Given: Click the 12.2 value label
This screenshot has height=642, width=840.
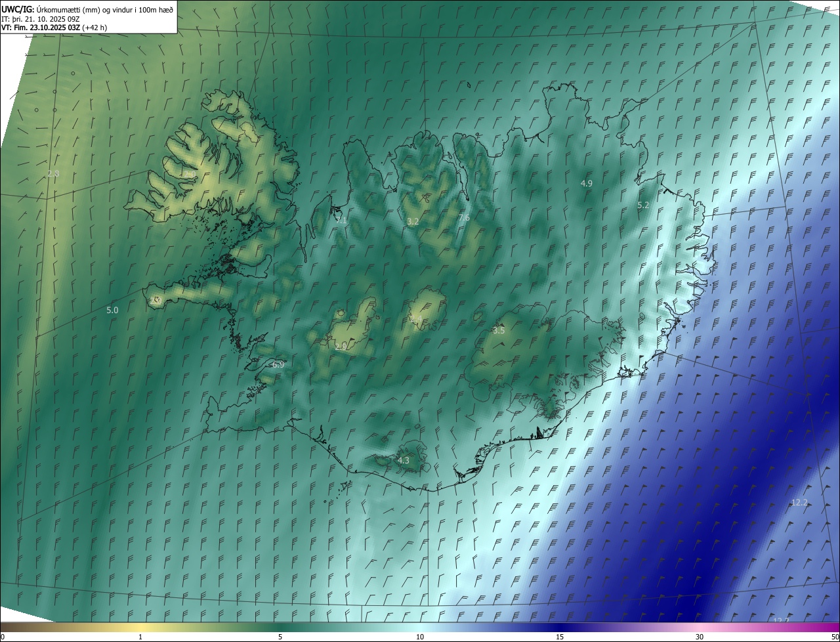Looking at the screenshot, I should [x=799, y=503].
